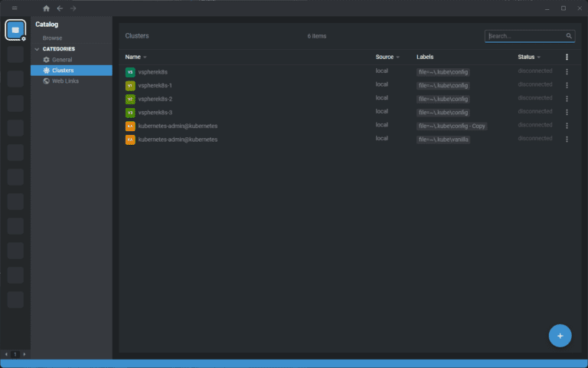Open the three-dot menu for vspherek8s-2
The image size is (588, 368).
pyautogui.click(x=567, y=99)
